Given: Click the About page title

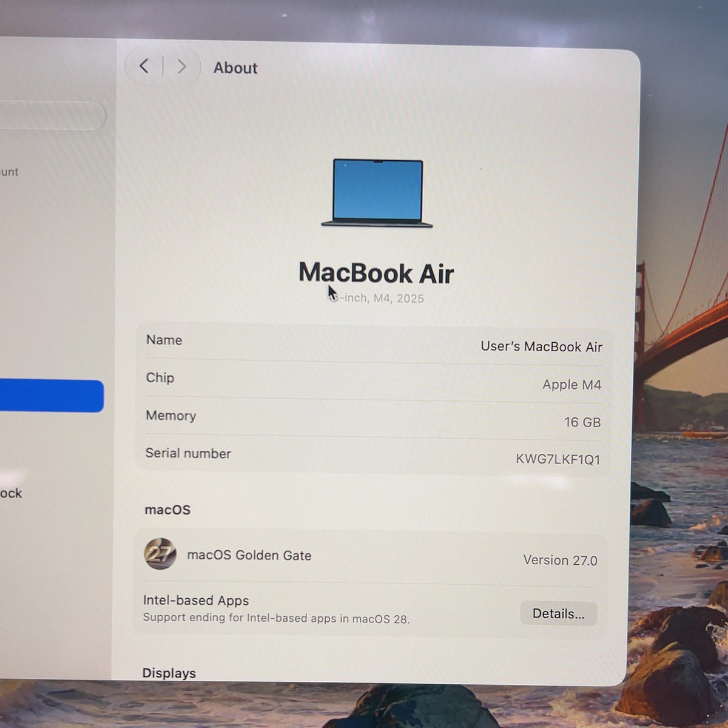Looking at the screenshot, I should point(235,68).
